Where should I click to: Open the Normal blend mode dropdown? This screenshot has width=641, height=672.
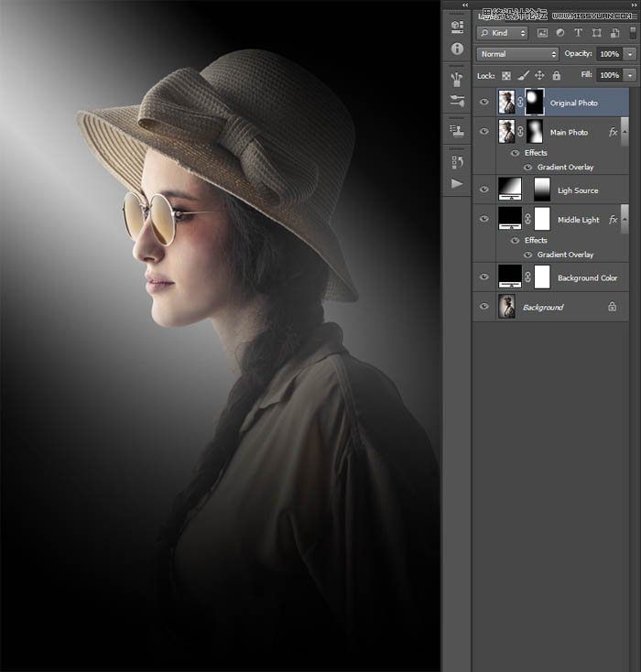tap(517, 54)
